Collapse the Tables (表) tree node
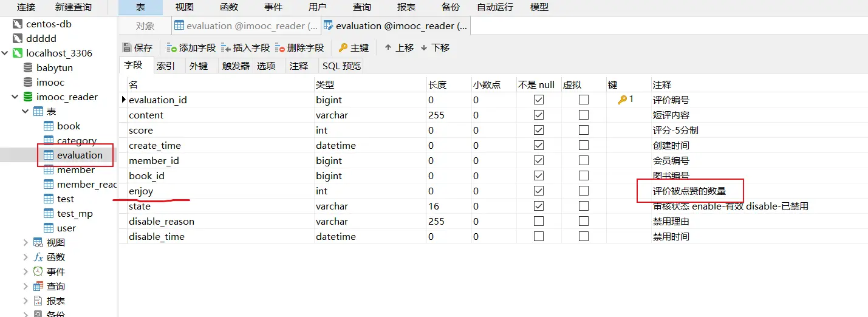Viewport: 868px width, 317px height. 26,111
